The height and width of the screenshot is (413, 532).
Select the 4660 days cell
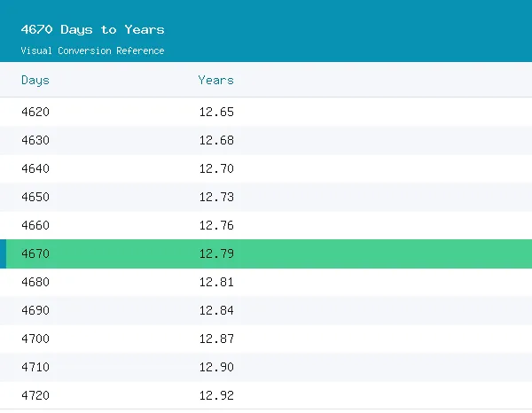click(x=35, y=225)
